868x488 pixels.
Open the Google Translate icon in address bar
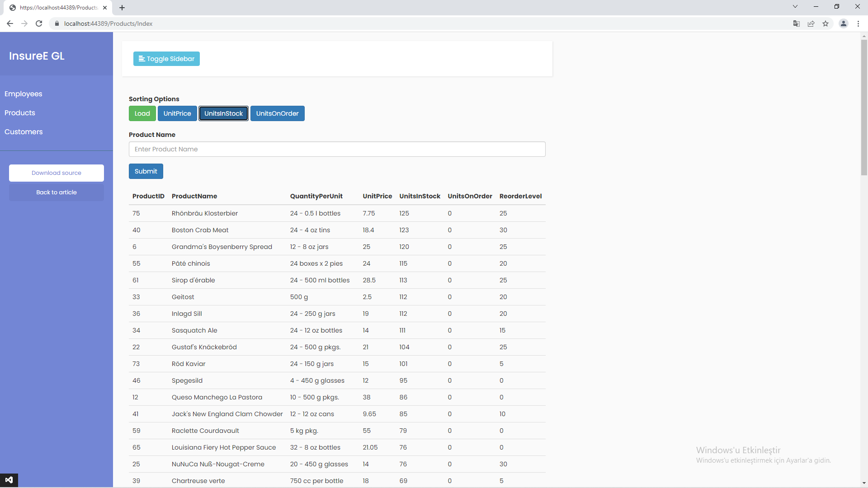[796, 23]
